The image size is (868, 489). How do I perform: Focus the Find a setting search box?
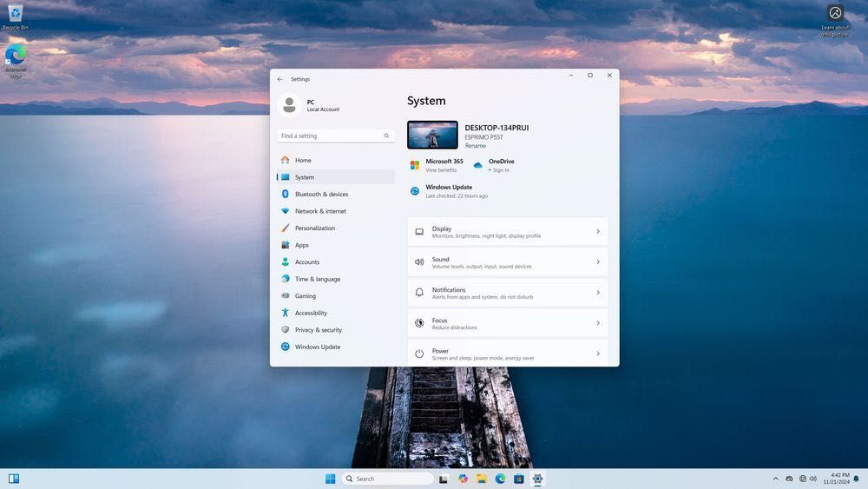pyautogui.click(x=335, y=135)
